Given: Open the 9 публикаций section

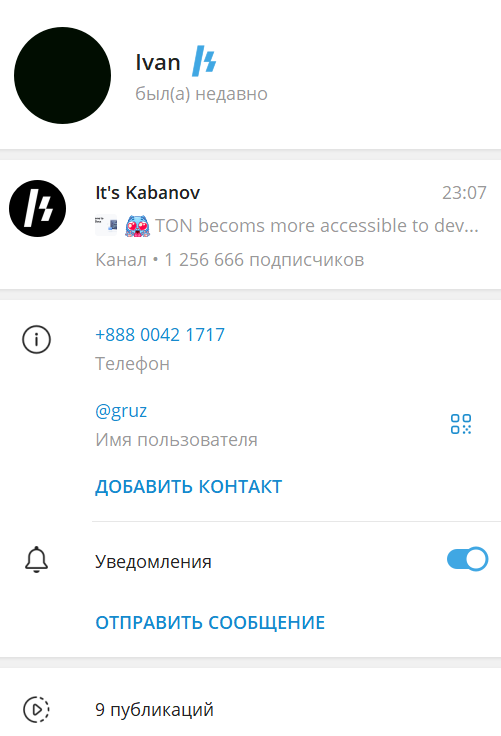Looking at the screenshot, I should tap(250, 709).
